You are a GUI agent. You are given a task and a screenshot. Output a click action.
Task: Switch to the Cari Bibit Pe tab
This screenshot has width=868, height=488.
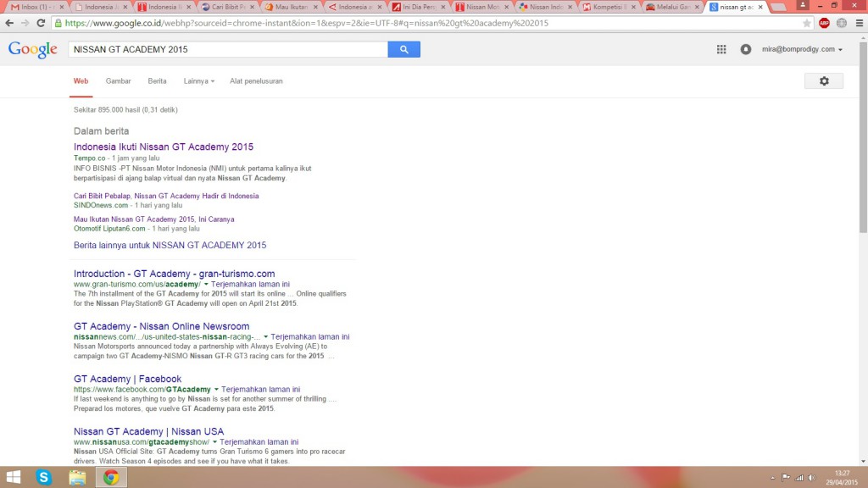pos(225,7)
